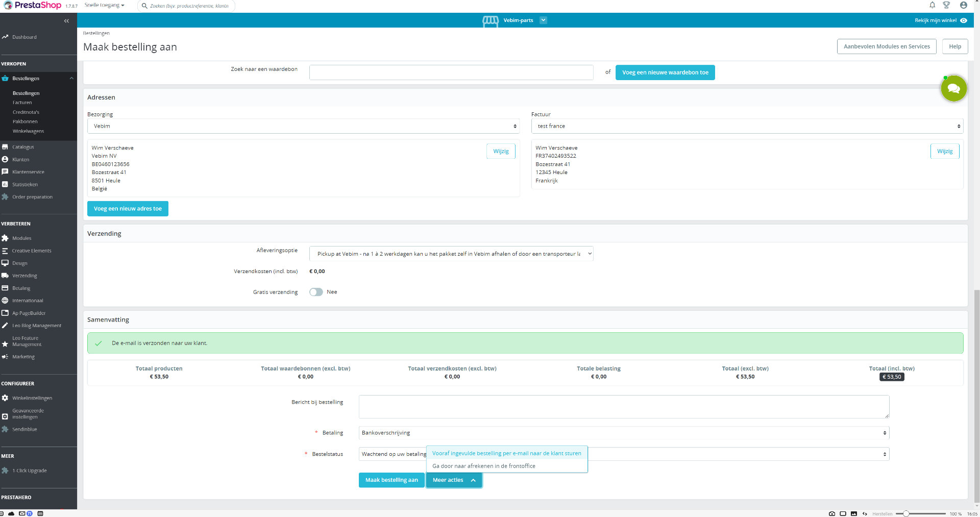Viewport: 980px width, 517px height.
Task: Collapse the sidebar with the double-chevron icon
Action: 66,21
